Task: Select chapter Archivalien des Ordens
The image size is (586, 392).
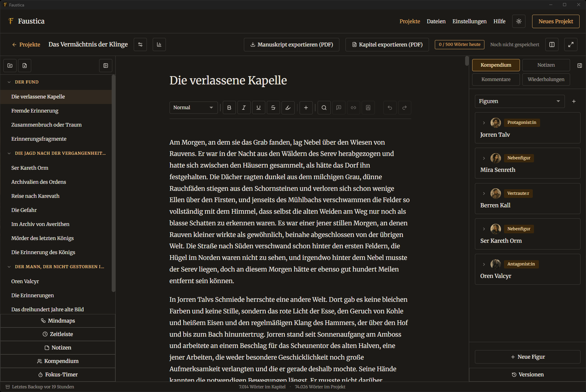Action: (x=56, y=182)
